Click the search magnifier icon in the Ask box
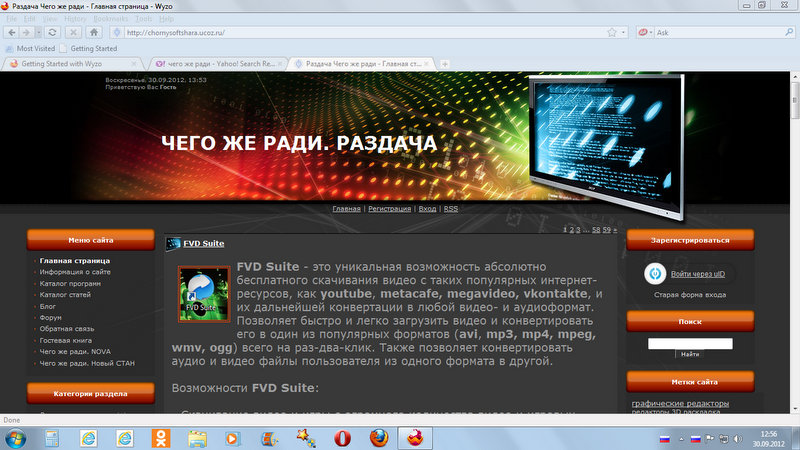 pos(789,32)
